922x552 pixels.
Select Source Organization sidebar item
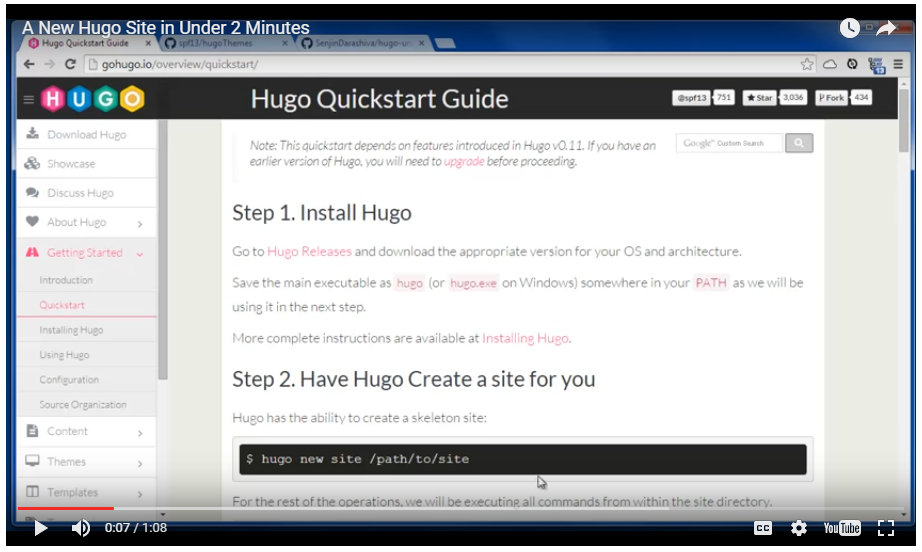82,404
